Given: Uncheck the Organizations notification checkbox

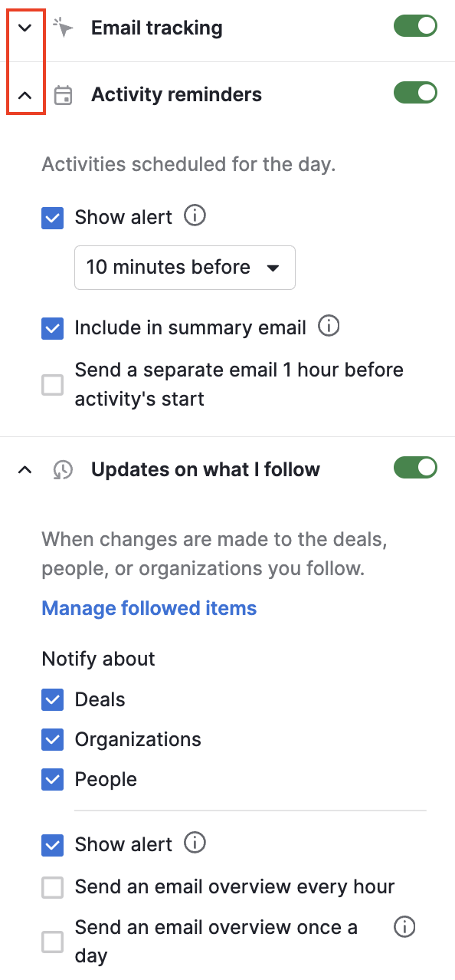Looking at the screenshot, I should click(x=52, y=739).
